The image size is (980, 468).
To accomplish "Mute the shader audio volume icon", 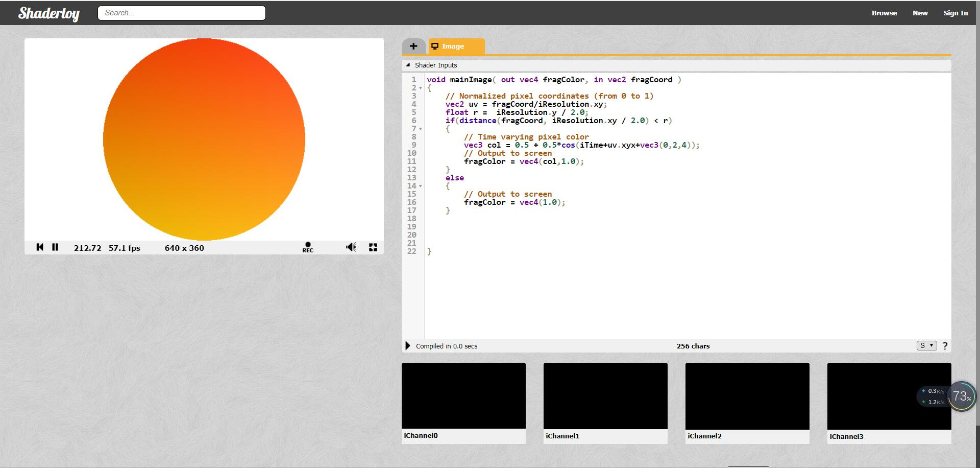I will coord(351,247).
